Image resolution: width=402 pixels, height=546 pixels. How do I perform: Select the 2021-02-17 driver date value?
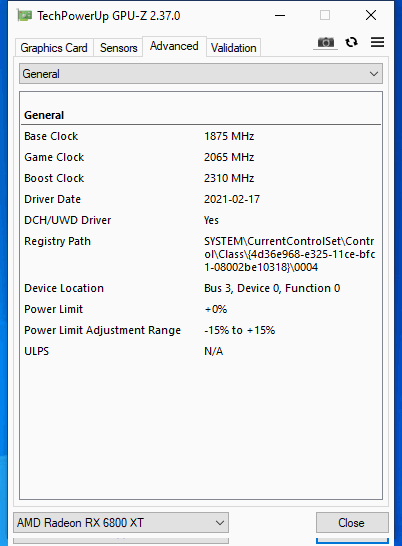click(232, 199)
